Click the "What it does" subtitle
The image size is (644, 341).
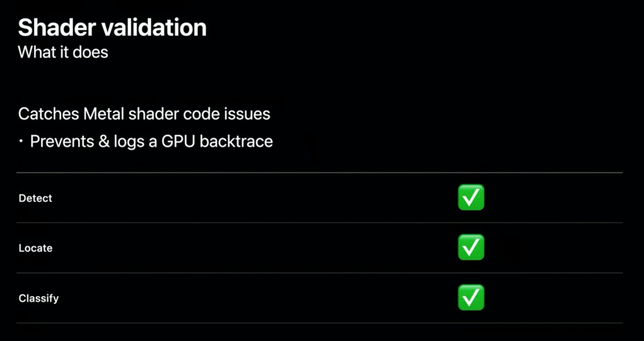point(63,52)
